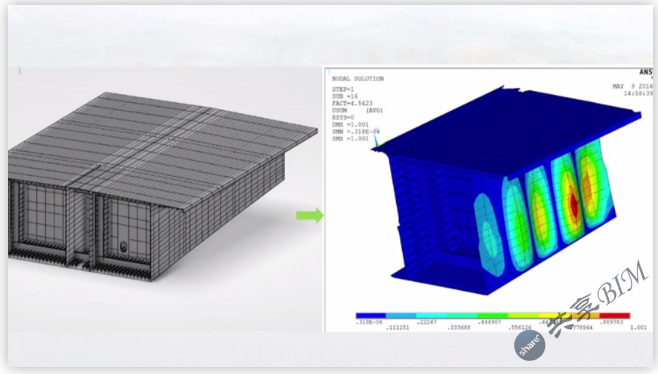The width and height of the screenshot is (658, 374).
Task: Click the '.556126' legend value
Action: [x=520, y=327]
